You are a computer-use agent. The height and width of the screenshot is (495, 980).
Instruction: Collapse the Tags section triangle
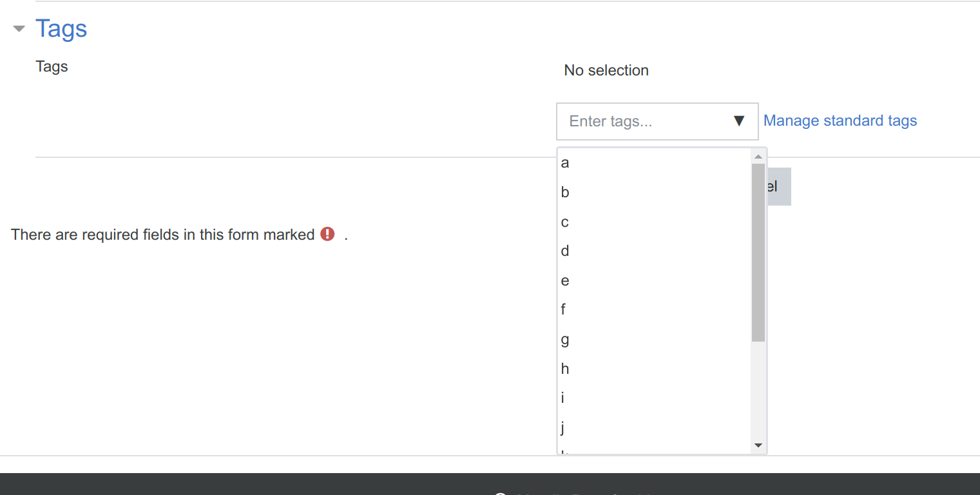click(19, 29)
